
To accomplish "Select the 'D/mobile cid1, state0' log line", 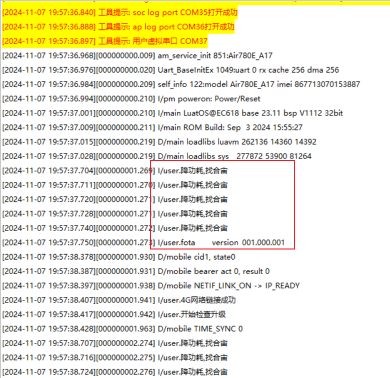I will pyautogui.click(x=119, y=257).
